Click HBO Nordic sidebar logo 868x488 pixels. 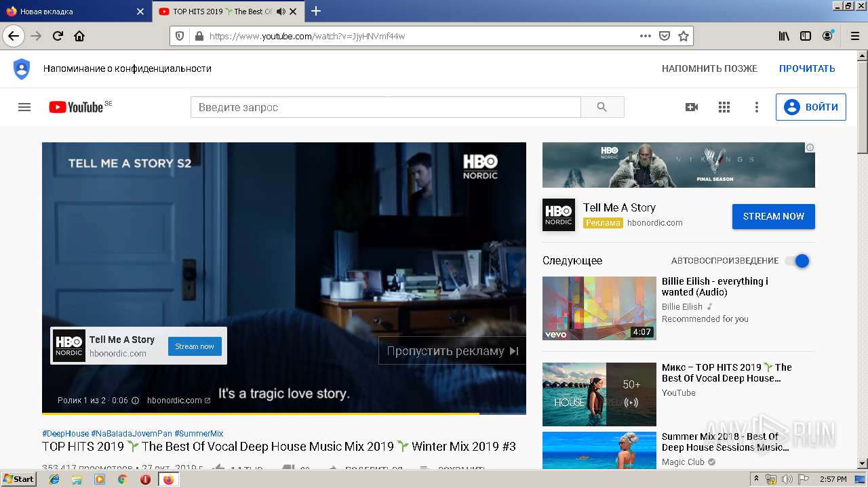click(x=559, y=215)
